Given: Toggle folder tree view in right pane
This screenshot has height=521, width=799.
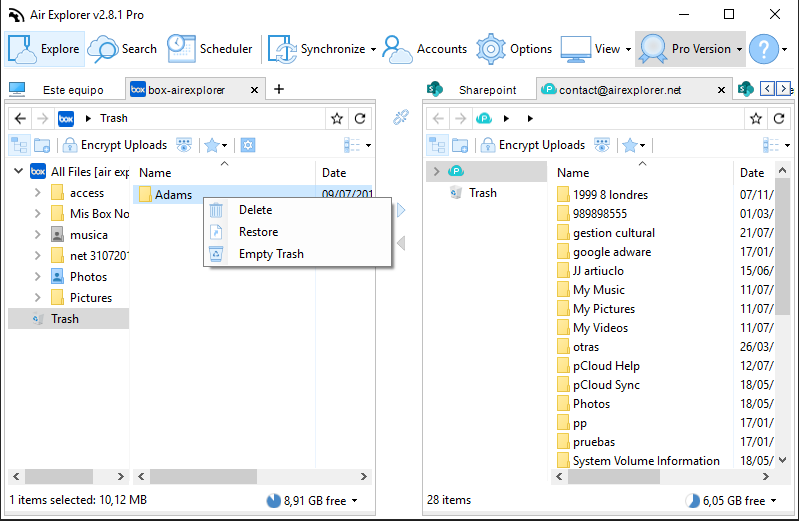Looking at the screenshot, I should pos(437,145).
